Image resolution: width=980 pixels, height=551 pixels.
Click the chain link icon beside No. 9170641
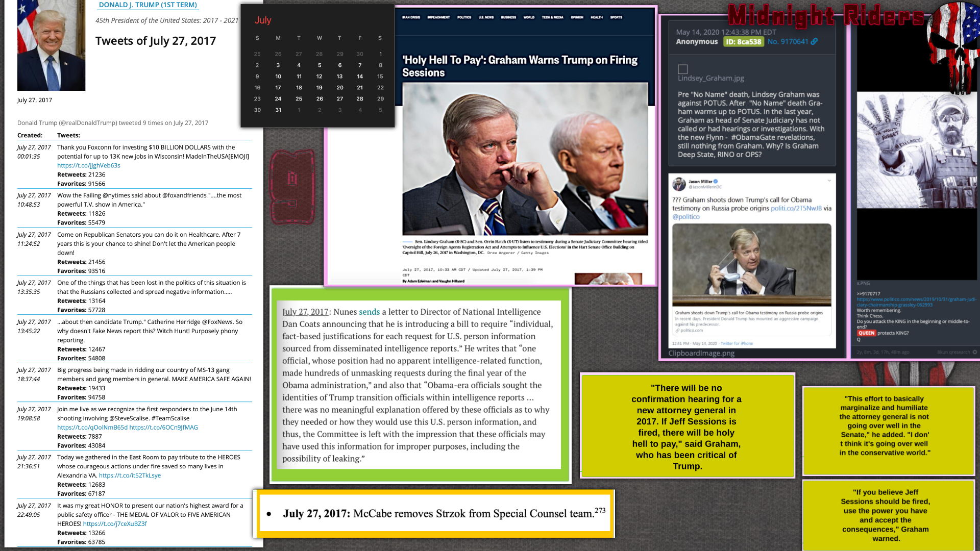814,41
